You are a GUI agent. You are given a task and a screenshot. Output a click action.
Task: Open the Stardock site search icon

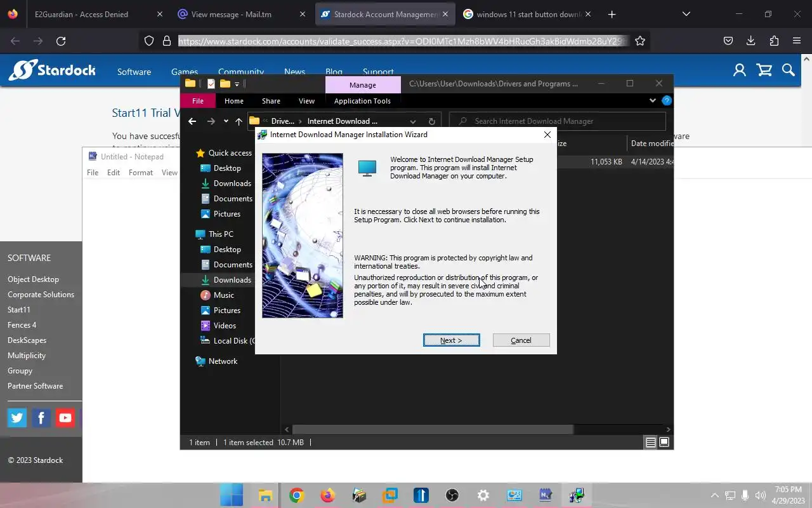[x=789, y=70]
